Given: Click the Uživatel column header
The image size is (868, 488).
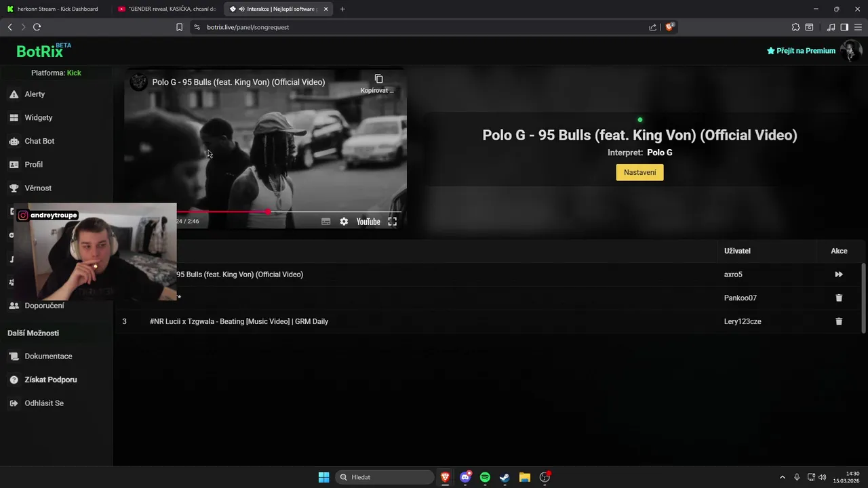Looking at the screenshot, I should click(737, 251).
